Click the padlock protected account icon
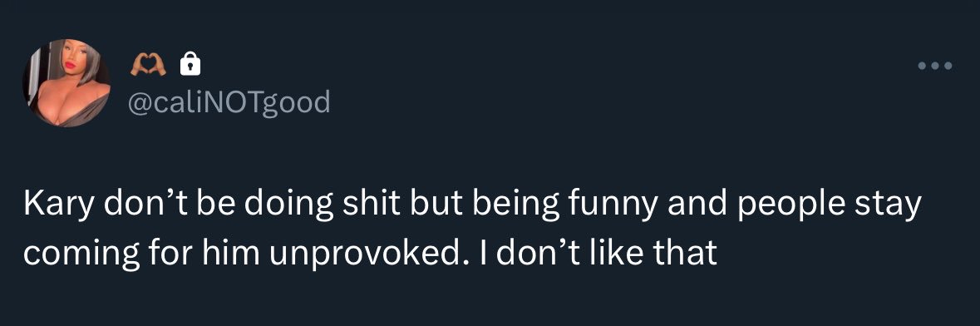This screenshot has height=326, width=980. click(190, 64)
